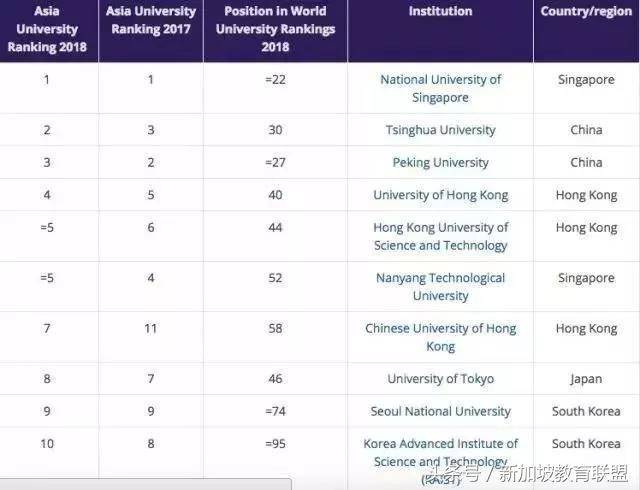The image size is (640, 490).
Task: Open the University of Hong Kong entry
Action: [440, 195]
